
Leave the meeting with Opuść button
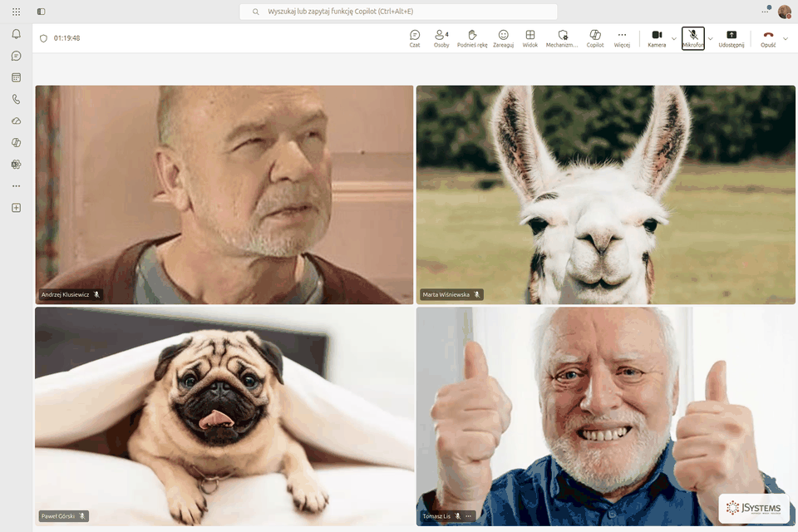click(x=768, y=38)
